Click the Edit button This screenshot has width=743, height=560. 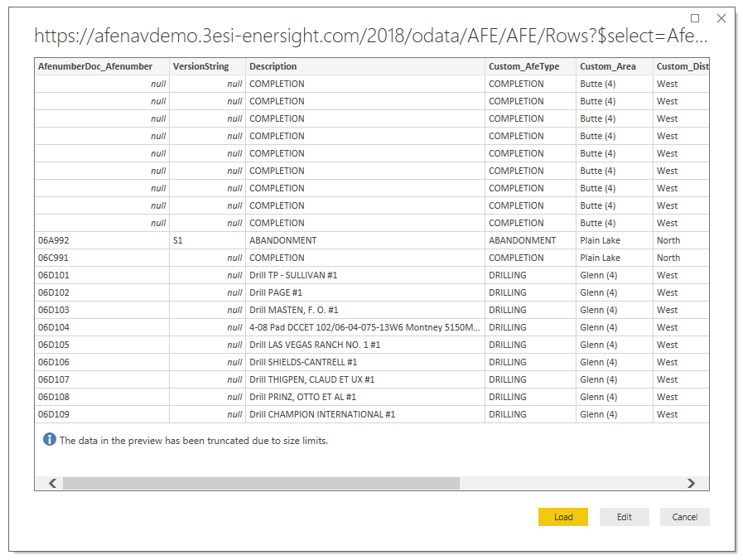coord(624,517)
